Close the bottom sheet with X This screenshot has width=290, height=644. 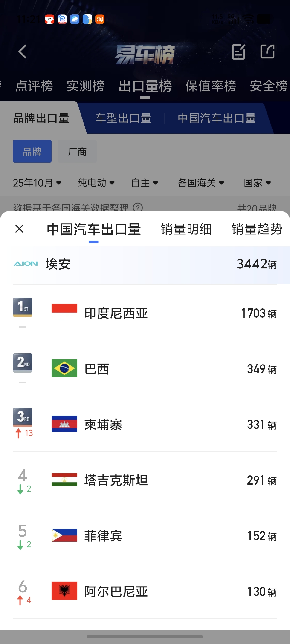(x=19, y=228)
